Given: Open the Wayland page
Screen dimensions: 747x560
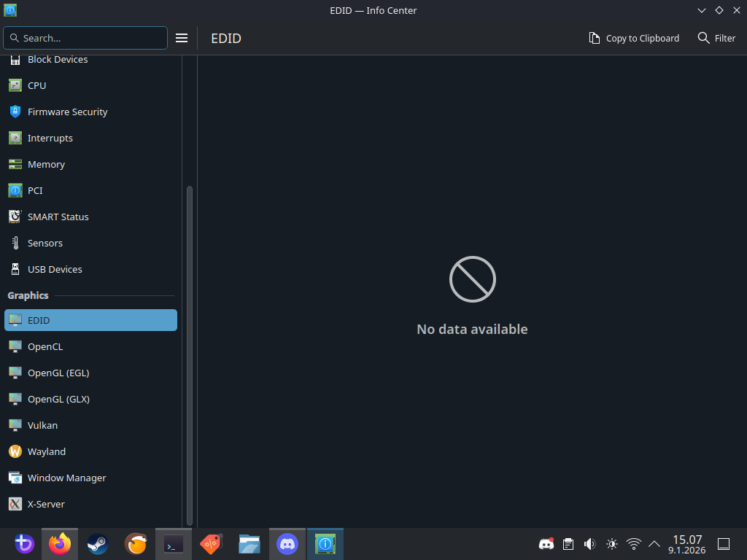Looking at the screenshot, I should tap(90, 451).
